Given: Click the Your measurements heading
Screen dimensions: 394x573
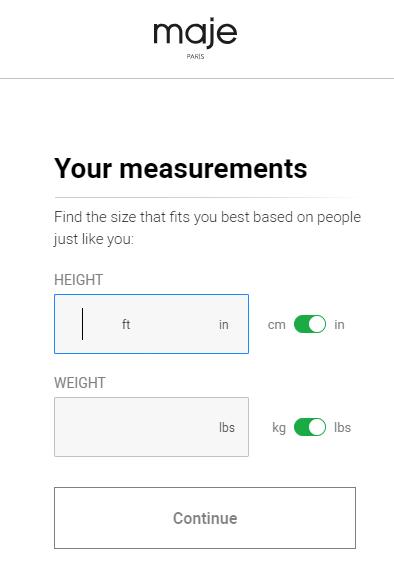Looking at the screenshot, I should click(x=181, y=169).
